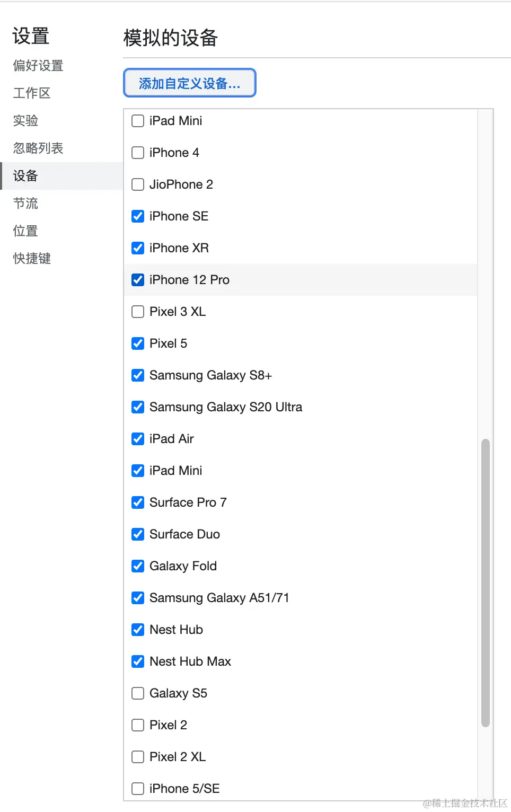This screenshot has height=812, width=511.
Task: Click the JioPhone 2 label text
Action: 181,184
